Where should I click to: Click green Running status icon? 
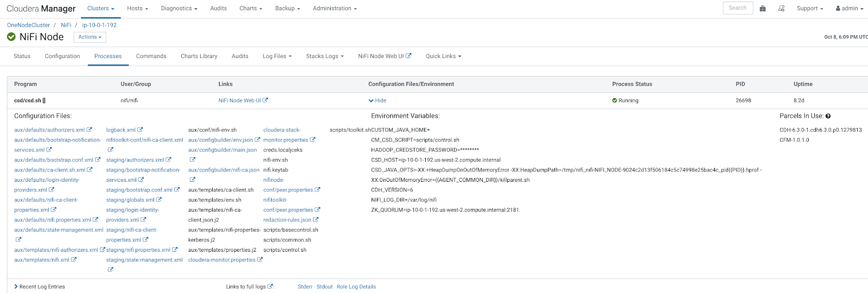(x=615, y=100)
